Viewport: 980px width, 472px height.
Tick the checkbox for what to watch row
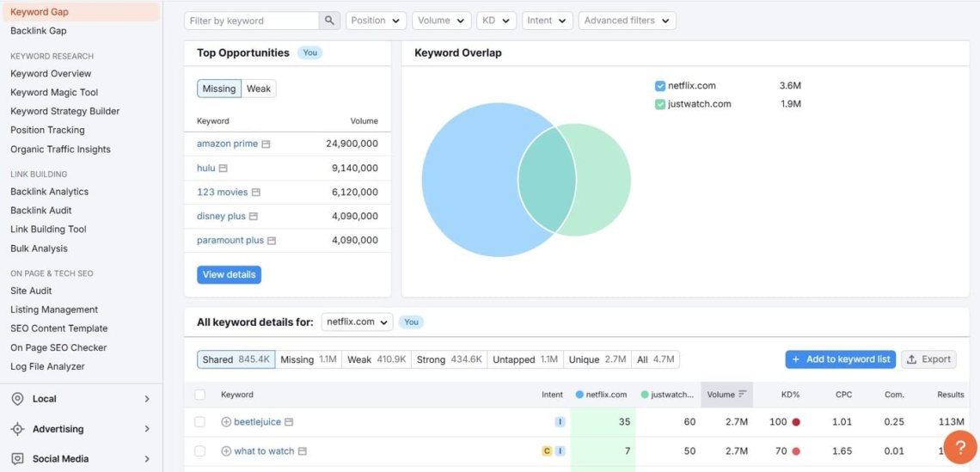199,451
